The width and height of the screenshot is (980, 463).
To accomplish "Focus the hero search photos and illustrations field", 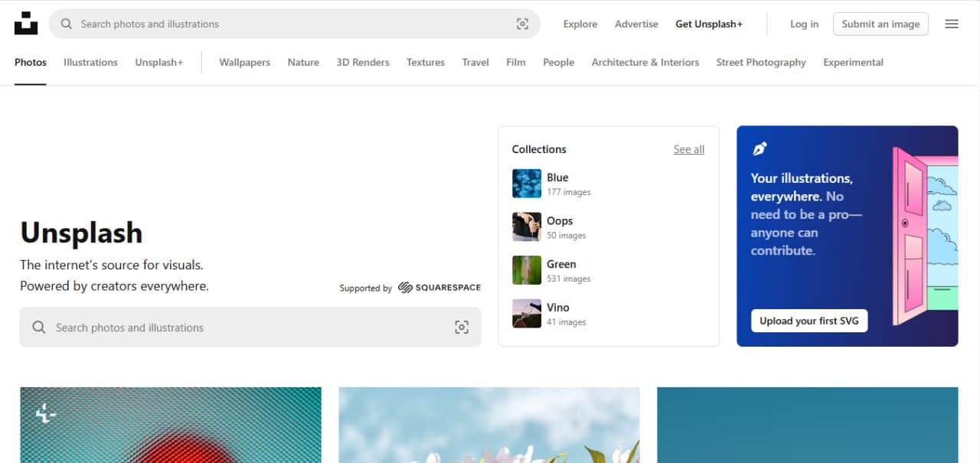I will pyautogui.click(x=250, y=328).
